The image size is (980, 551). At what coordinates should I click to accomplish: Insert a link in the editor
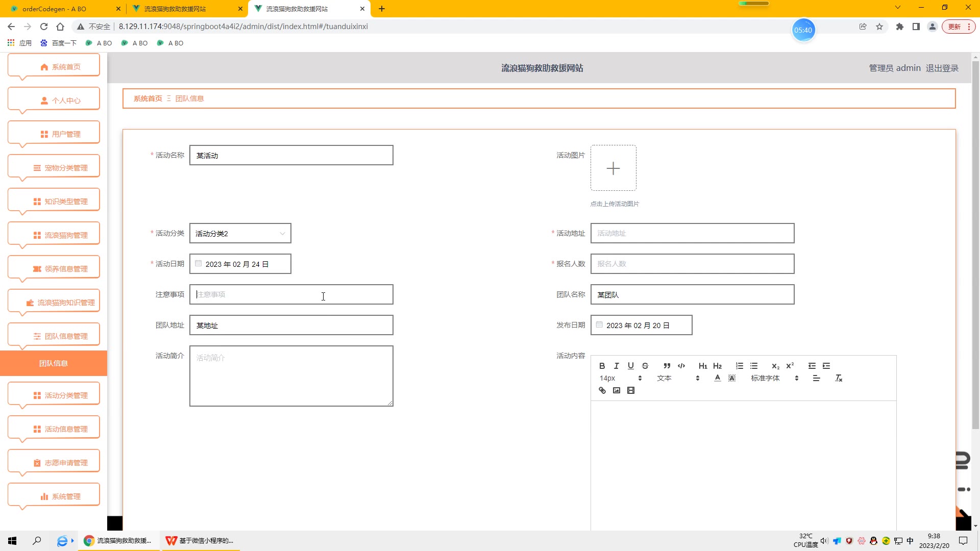(602, 390)
